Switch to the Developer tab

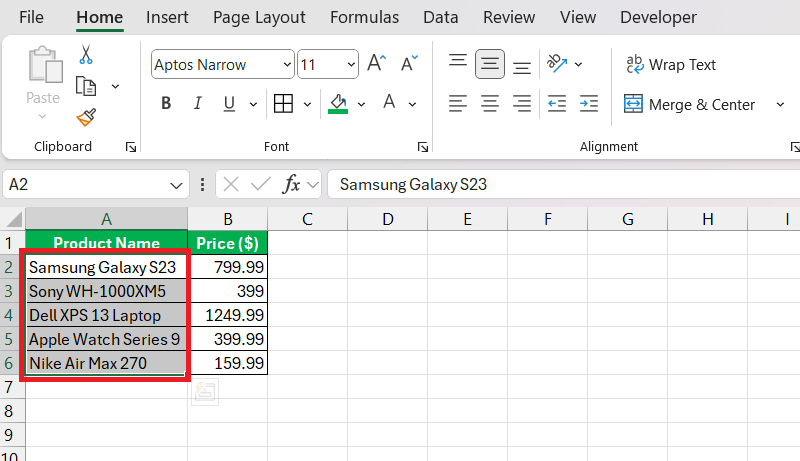(658, 17)
